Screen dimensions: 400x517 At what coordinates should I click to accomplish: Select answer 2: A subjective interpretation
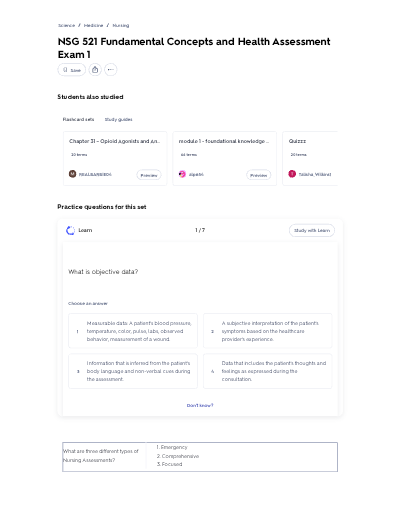pos(268,331)
